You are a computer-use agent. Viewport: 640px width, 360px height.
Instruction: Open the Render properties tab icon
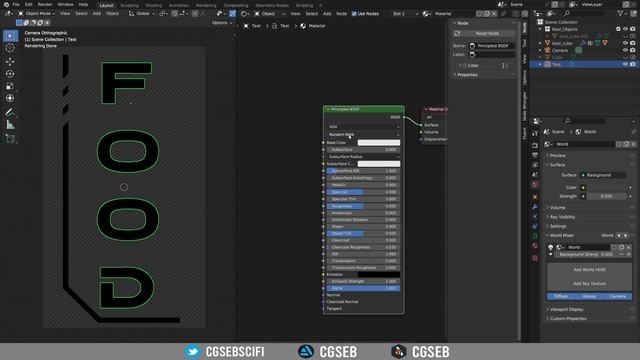535,145
